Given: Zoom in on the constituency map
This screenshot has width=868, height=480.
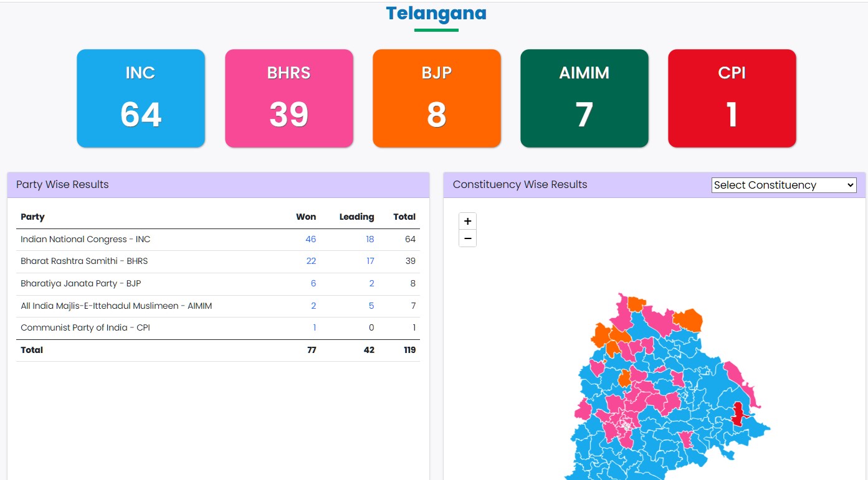Looking at the screenshot, I should (x=467, y=222).
